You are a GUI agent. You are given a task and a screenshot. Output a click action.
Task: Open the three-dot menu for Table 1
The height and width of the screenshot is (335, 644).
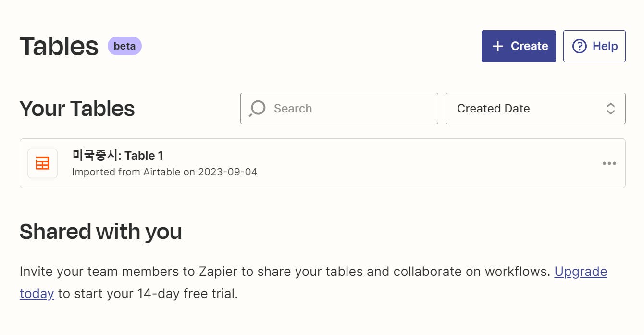coord(609,163)
